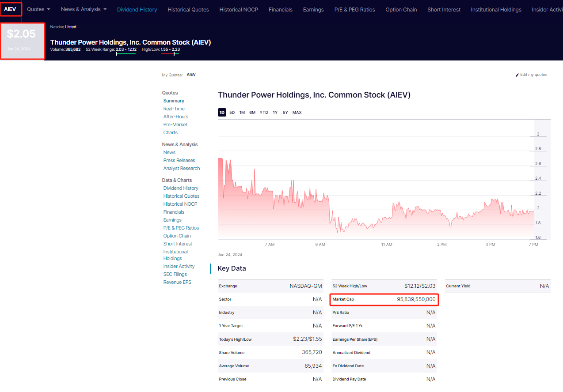Go to the Option Chain top tab
The width and height of the screenshot is (563, 392).
coord(401,10)
